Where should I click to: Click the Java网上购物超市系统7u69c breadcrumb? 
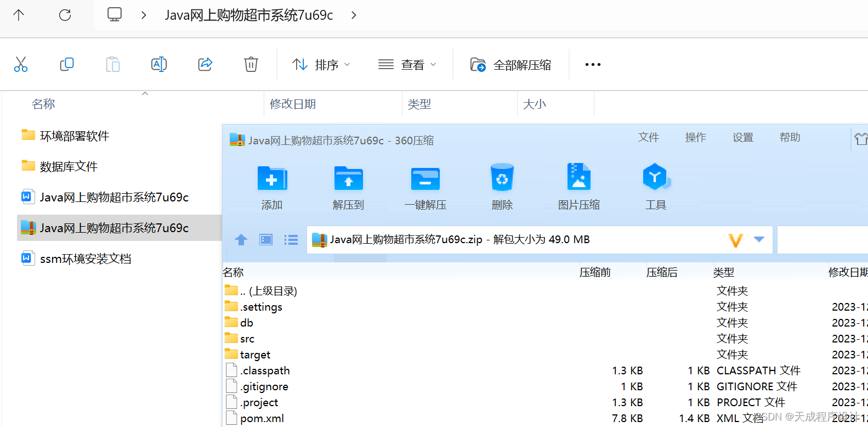[249, 15]
